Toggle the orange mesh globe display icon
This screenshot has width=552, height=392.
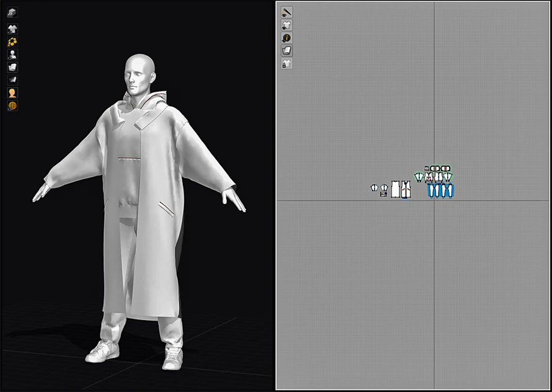click(12, 105)
